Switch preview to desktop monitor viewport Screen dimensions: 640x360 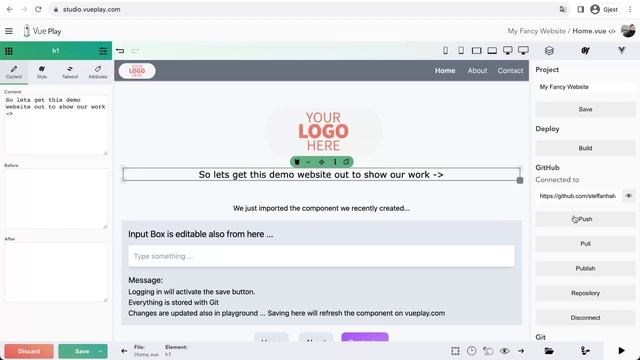[x=508, y=51]
